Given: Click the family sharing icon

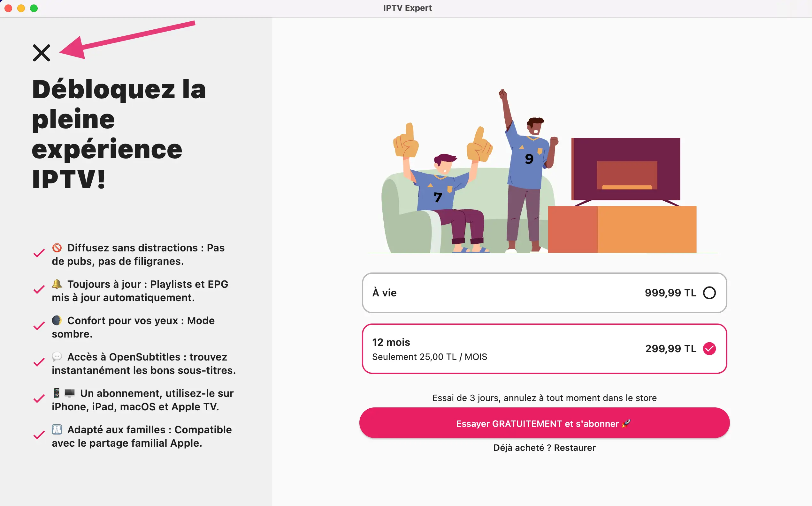Looking at the screenshot, I should pyautogui.click(x=57, y=429).
